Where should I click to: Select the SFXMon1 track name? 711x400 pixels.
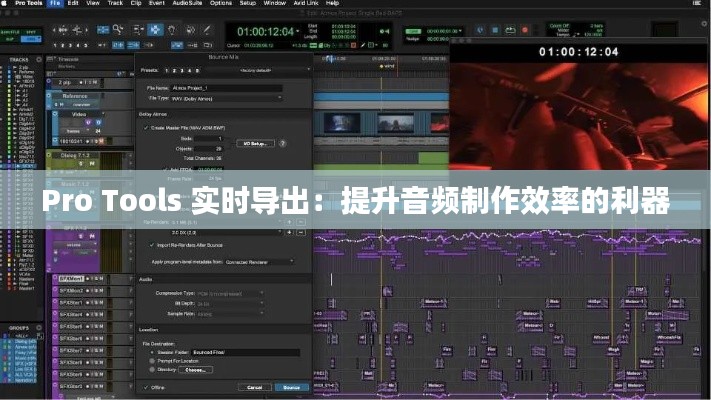point(71,278)
